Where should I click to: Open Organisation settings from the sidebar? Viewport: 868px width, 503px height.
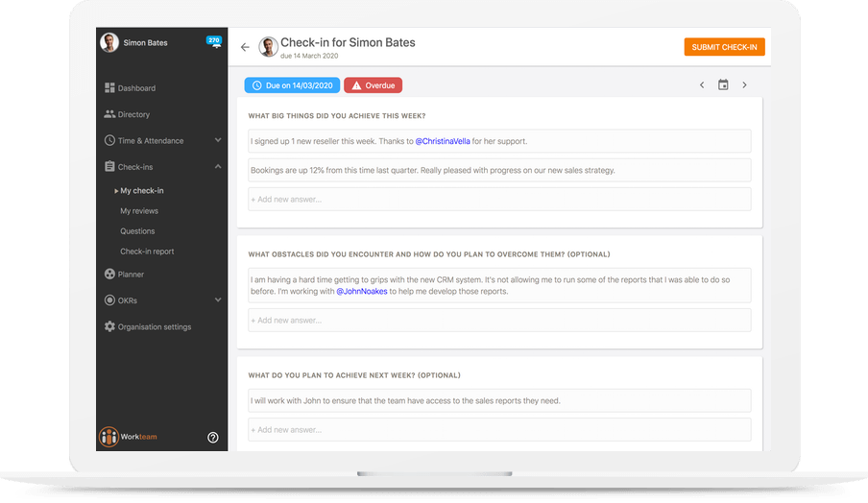tap(155, 327)
